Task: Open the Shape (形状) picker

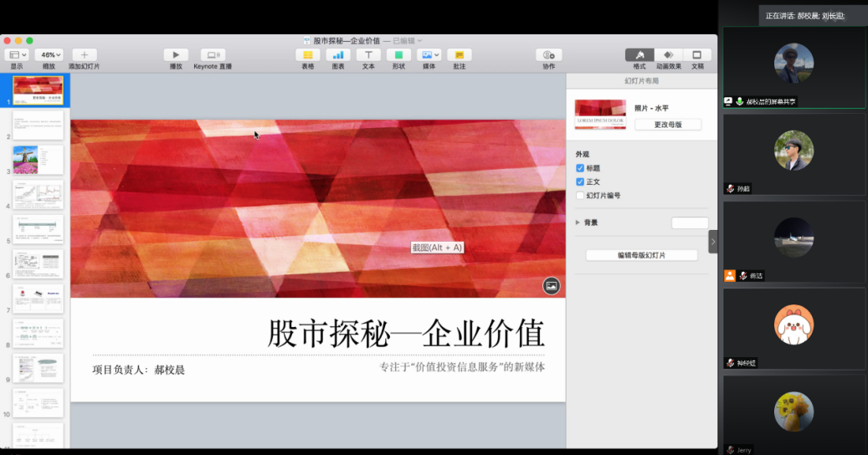Action: [x=398, y=55]
